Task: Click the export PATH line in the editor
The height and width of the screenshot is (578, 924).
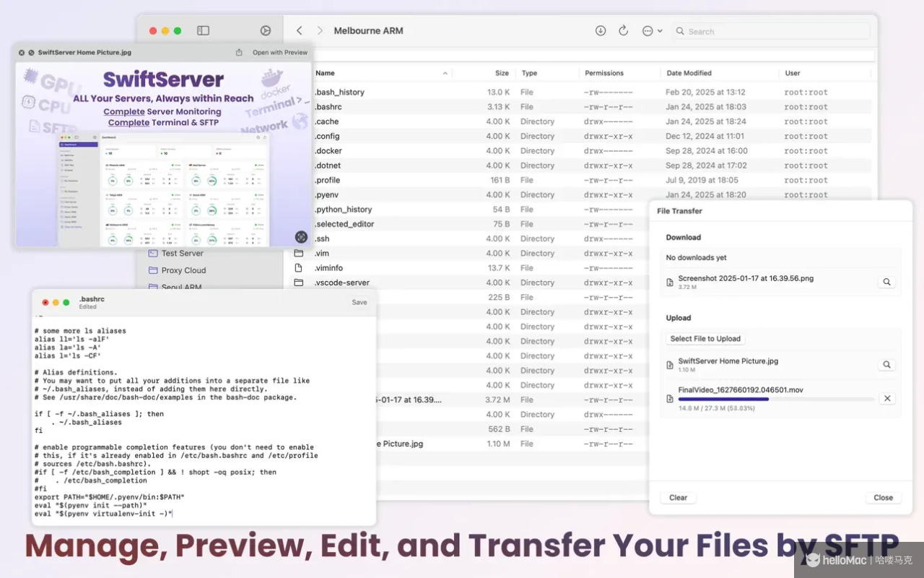Action: pos(110,497)
